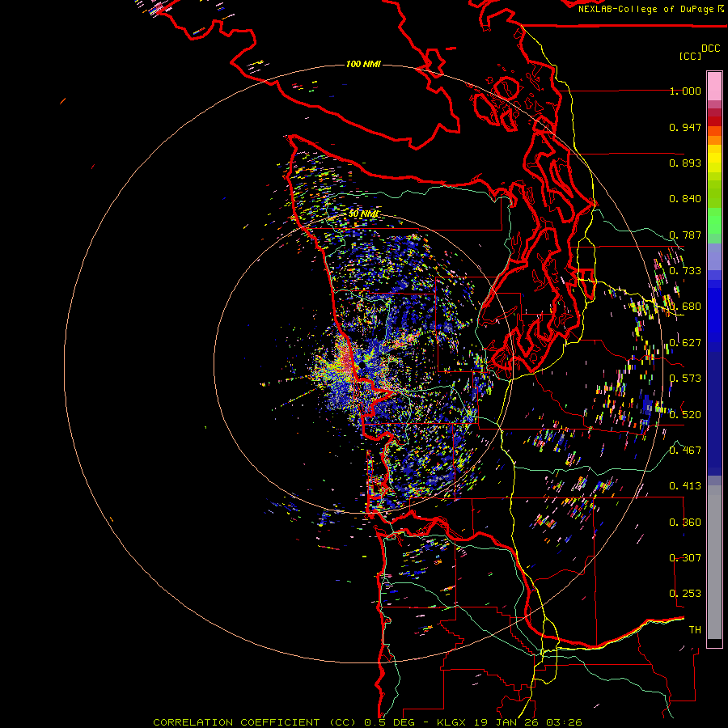Select the 0.253 scale value
Image resolution: width=728 pixels, height=728 pixels.
685,594
